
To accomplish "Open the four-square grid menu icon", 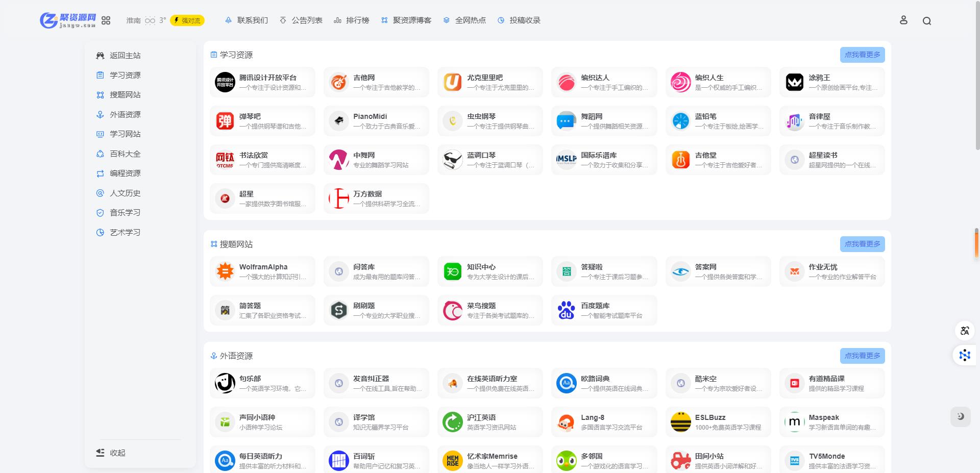I will 106,20.
